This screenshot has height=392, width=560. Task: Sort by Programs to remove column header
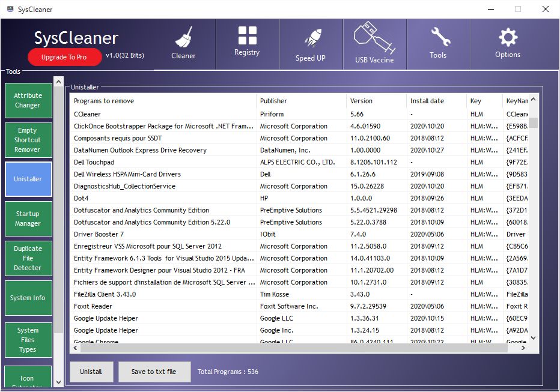(163, 101)
